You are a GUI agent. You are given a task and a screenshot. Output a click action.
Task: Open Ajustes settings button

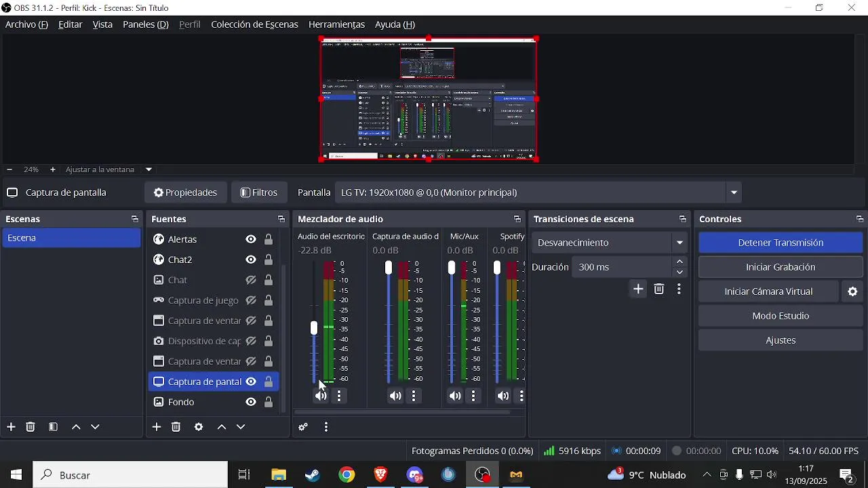pos(781,340)
